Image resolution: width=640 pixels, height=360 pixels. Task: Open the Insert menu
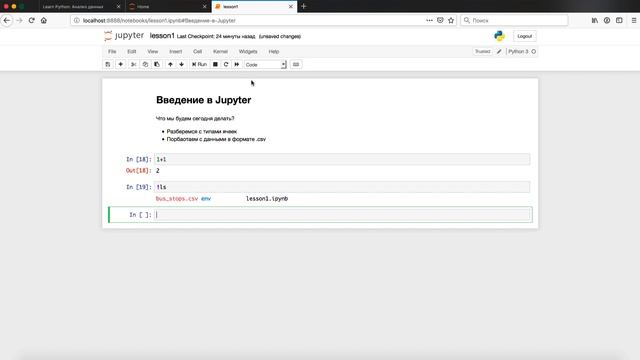[x=176, y=51]
